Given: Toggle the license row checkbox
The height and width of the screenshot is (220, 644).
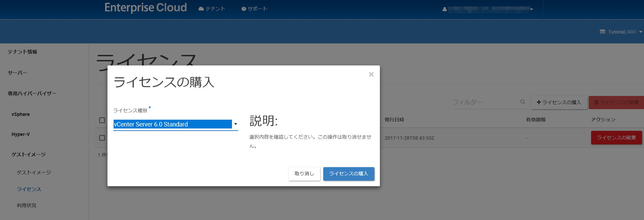Looking at the screenshot, I should [102, 138].
